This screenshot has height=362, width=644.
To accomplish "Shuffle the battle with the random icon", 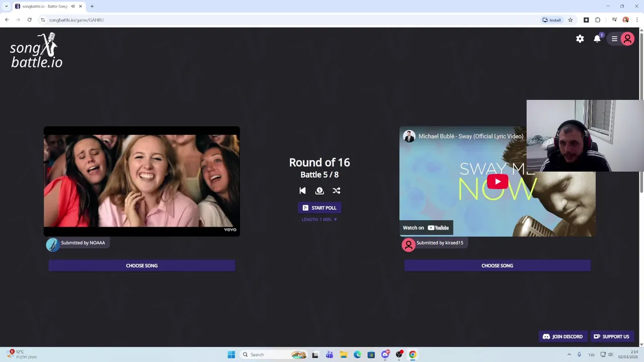I will point(337,191).
